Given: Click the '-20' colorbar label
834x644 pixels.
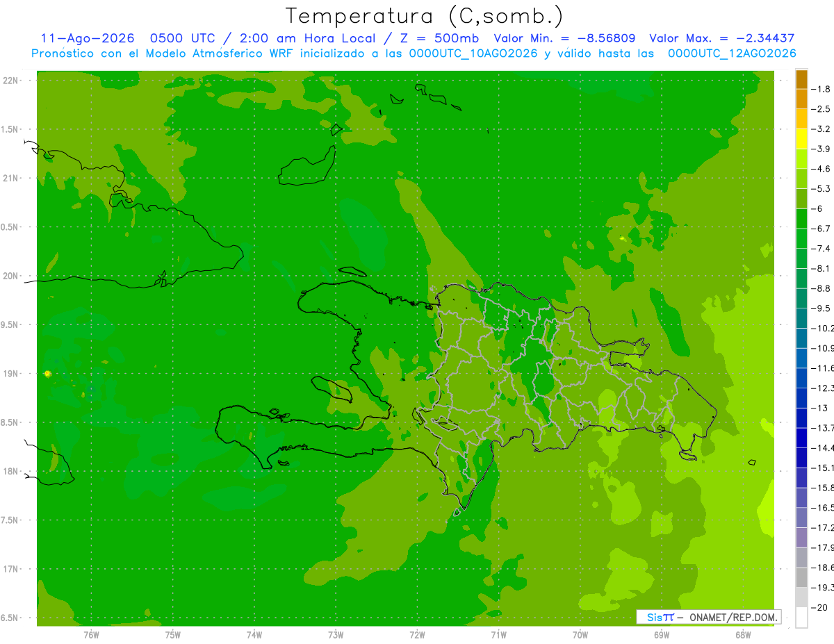Looking at the screenshot, I should 820,608.
